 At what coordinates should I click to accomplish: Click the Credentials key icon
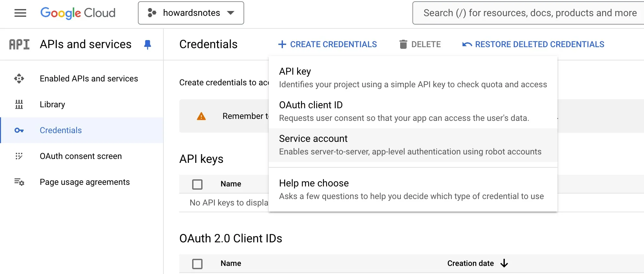point(19,130)
